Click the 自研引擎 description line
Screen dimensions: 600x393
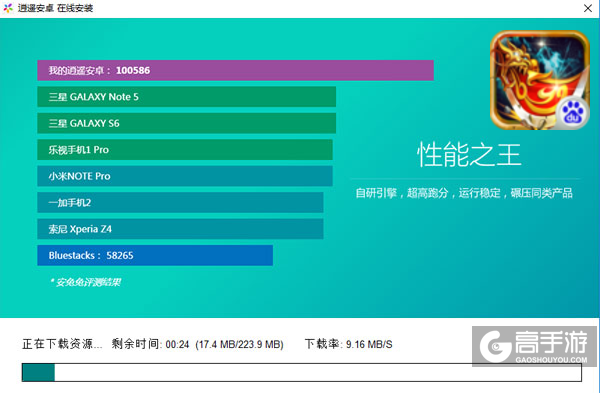[464, 193]
